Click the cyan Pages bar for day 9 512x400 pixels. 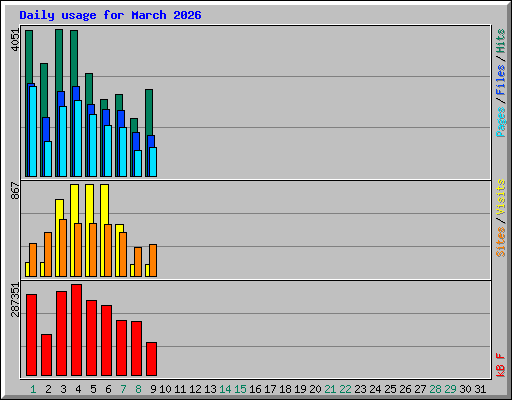(153, 162)
